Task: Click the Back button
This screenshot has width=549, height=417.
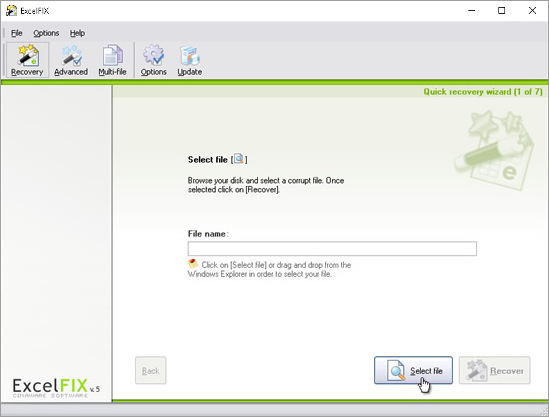Action: point(151,370)
